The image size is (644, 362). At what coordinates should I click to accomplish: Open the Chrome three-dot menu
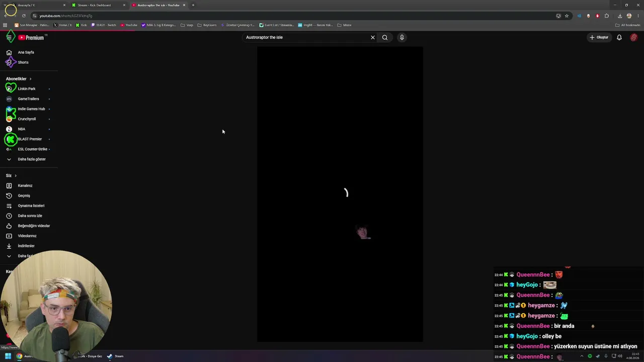tap(638, 16)
